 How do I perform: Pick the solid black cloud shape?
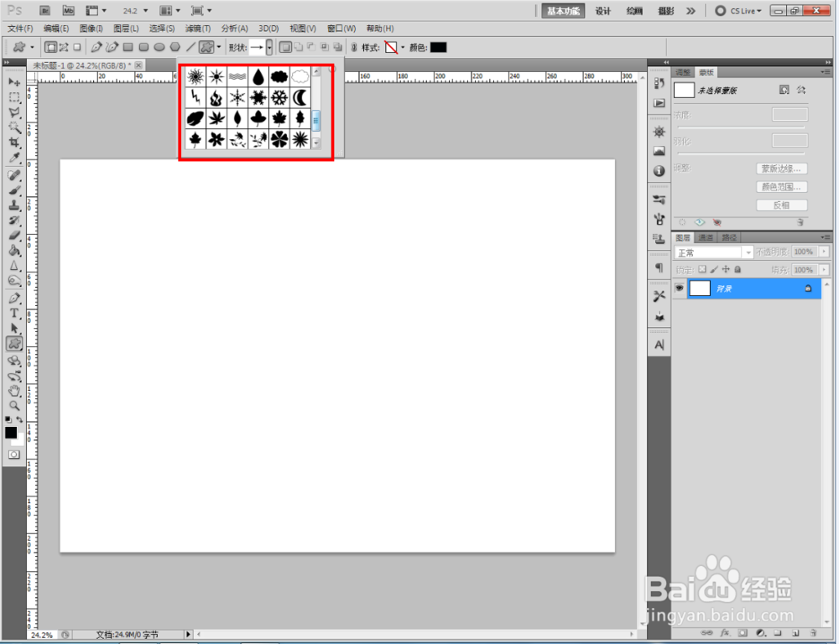pyautogui.click(x=279, y=77)
